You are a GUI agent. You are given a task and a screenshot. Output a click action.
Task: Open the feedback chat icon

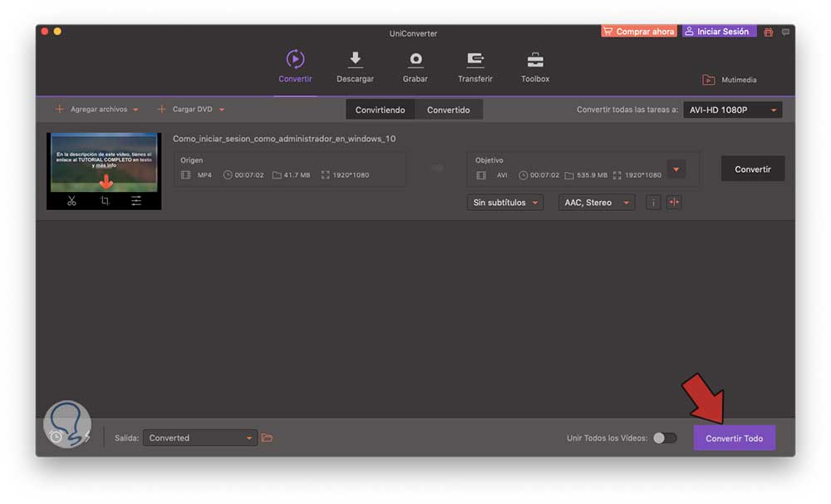pyautogui.click(x=785, y=32)
